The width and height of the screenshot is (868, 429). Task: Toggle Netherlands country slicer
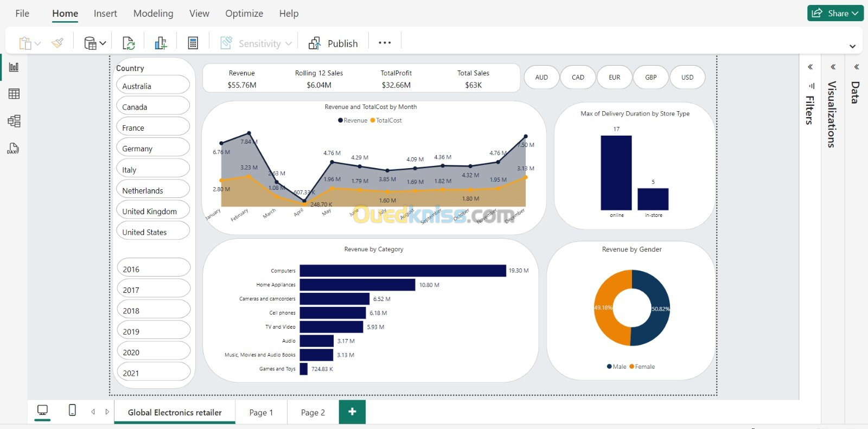pyautogui.click(x=153, y=190)
